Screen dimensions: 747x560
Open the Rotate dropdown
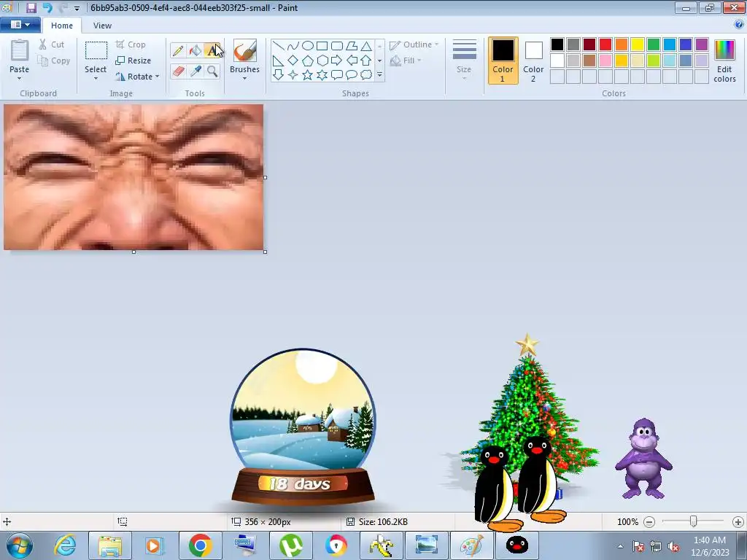(x=137, y=76)
